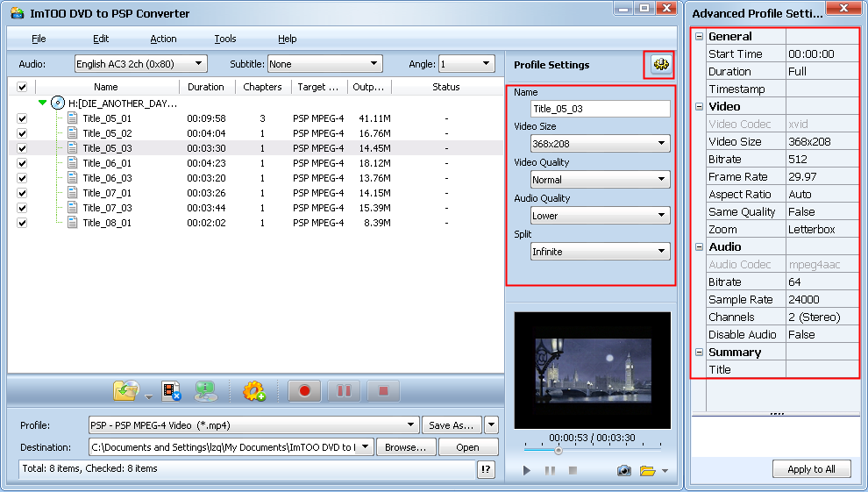
Task: Uncheck the Title_06_01 checkbox
Action: click(x=22, y=163)
